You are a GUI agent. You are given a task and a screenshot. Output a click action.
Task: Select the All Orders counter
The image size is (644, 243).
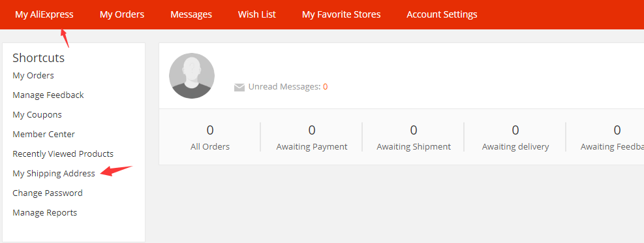210,137
